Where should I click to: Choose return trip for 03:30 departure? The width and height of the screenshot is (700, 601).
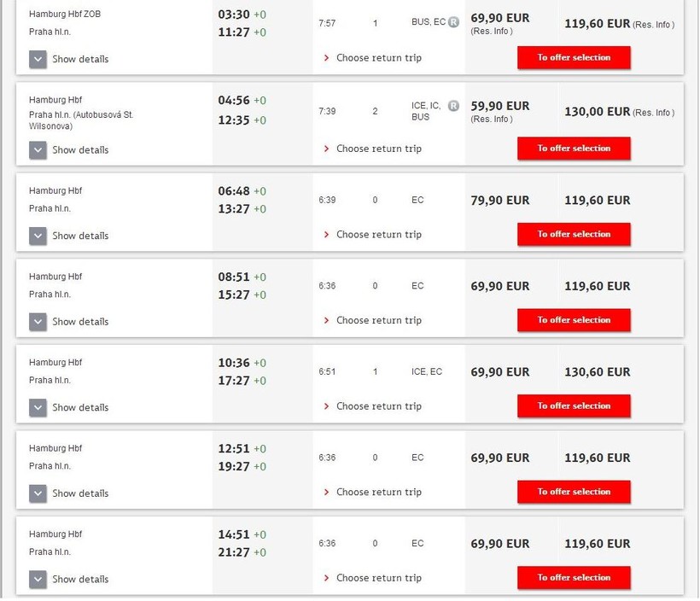[378, 58]
